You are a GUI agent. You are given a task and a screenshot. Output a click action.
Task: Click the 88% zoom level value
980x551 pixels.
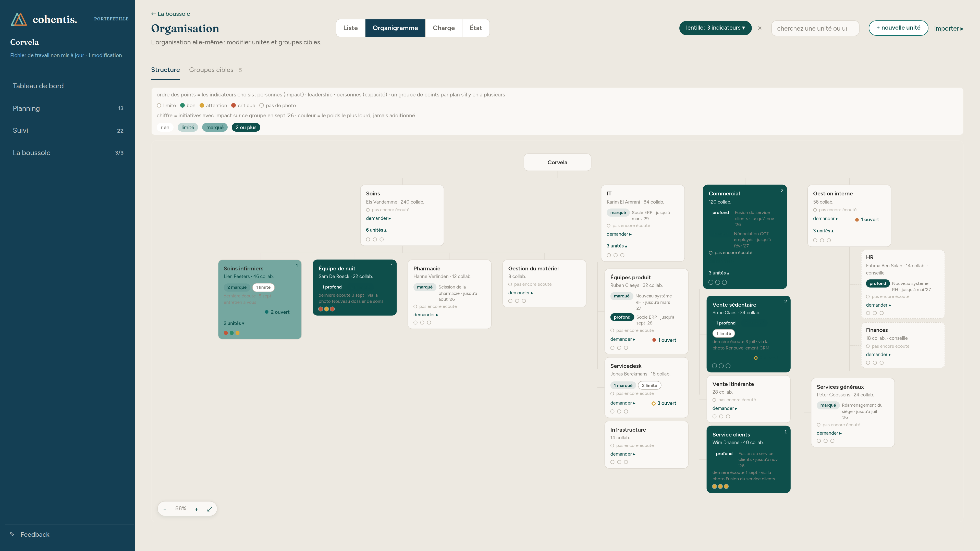tap(181, 508)
